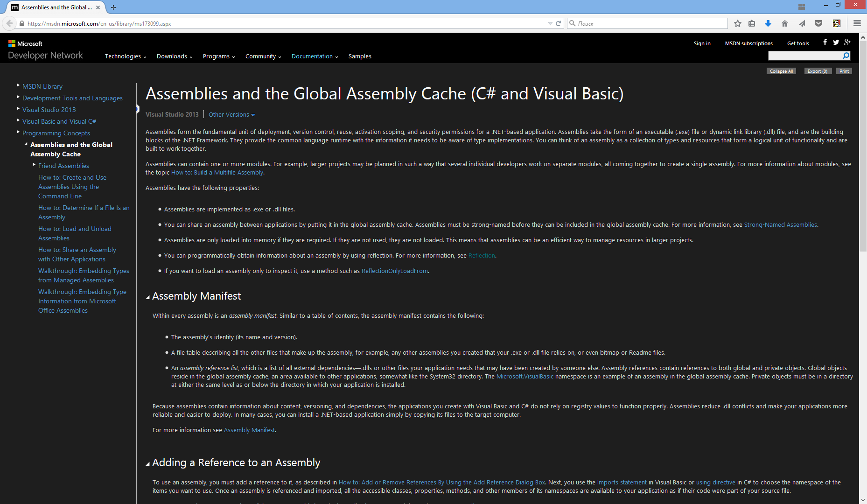Open MSDN's Facebook page icon

pos(825,42)
